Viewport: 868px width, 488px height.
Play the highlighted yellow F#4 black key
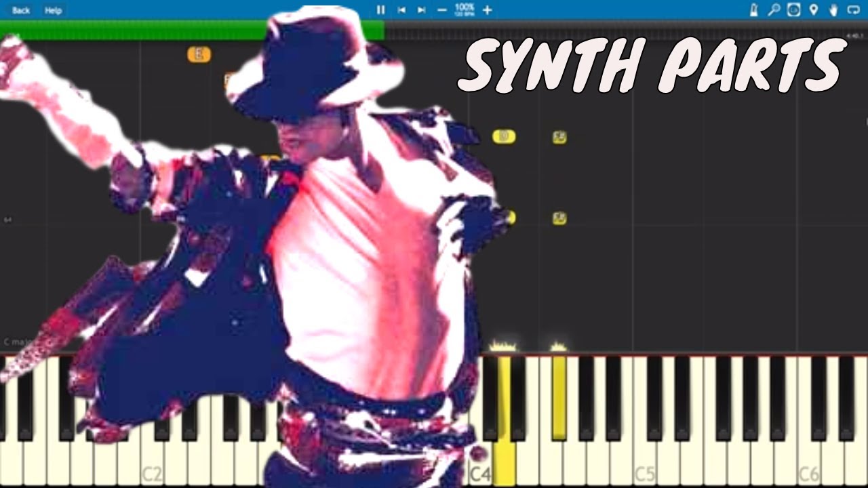[x=559, y=396]
